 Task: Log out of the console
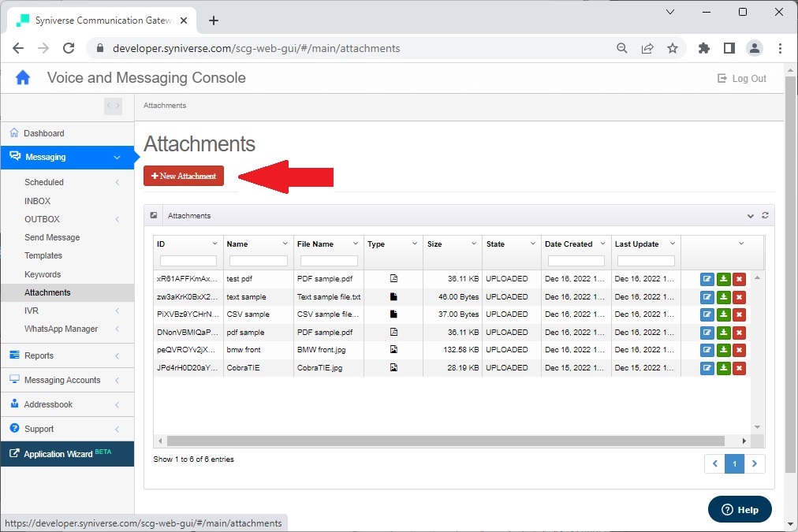742,78
